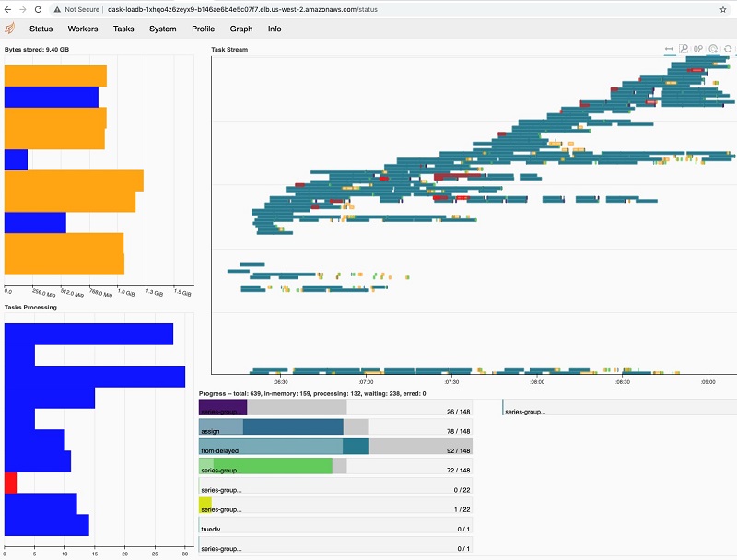
Task: Click the '92 / 148' count on from-delayed row
Action: tap(458, 450)
